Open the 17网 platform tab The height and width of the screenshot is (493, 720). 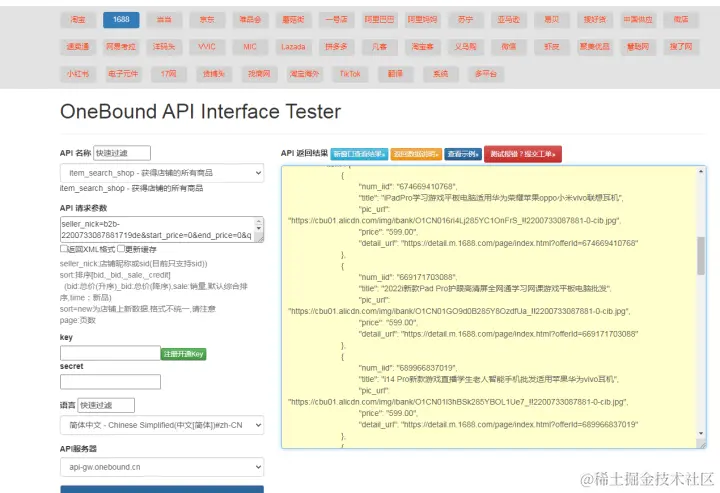click(169, 74)
